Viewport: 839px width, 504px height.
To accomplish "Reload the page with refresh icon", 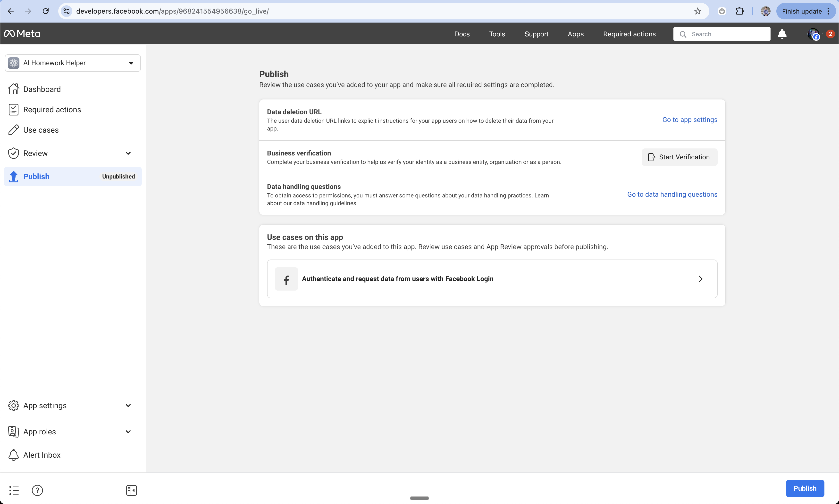I will [46, 11].
